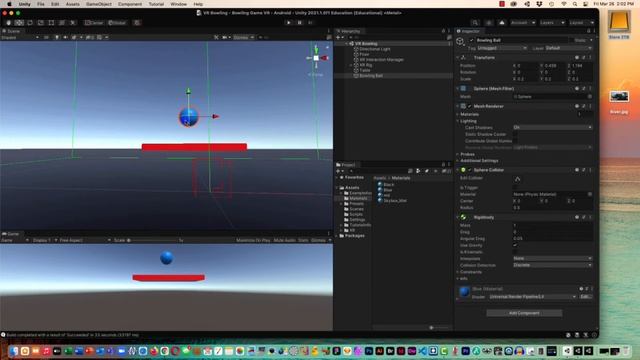Expand Rigidbody Constraints section
The height and width of the screenshot is (360, 640).
(x=458, y=272)
